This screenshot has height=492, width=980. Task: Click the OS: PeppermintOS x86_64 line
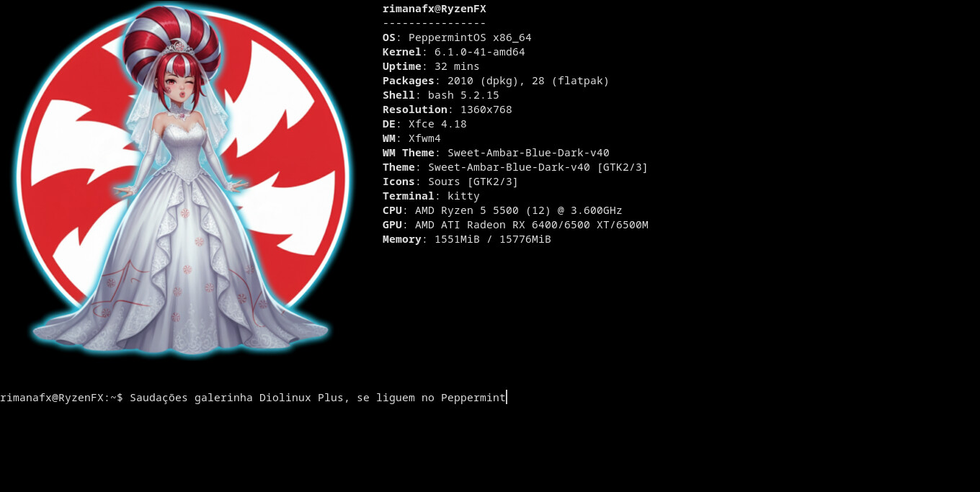(457, 37)
